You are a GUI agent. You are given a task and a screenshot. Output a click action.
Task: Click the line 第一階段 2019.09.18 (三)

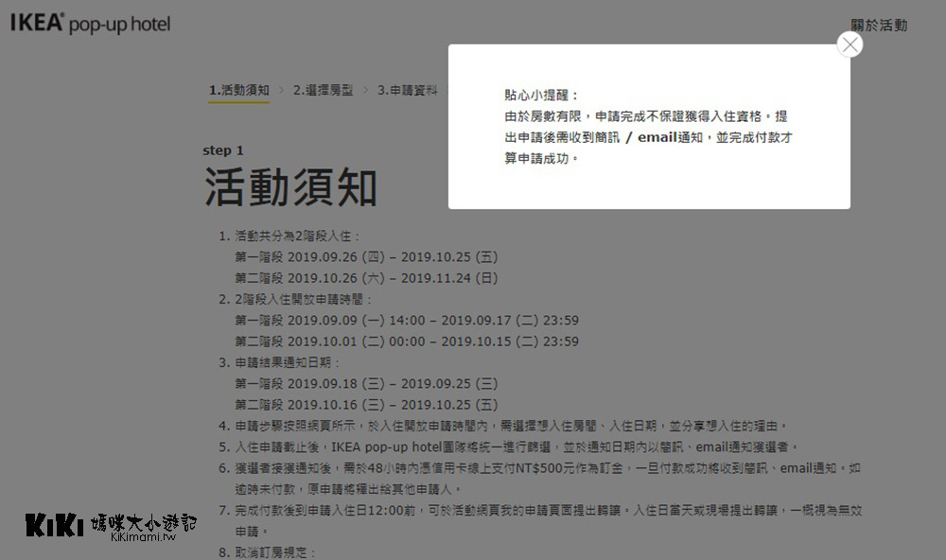click(x=366, y=384)
